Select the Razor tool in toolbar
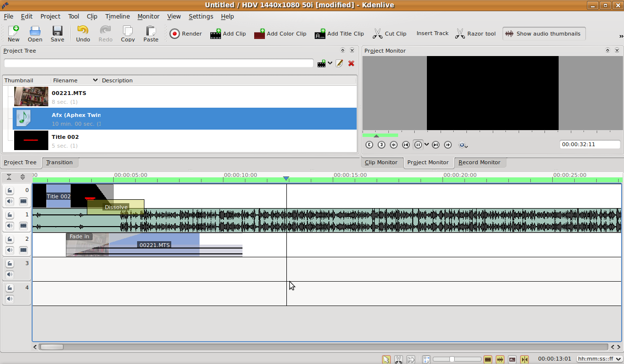Viewport: 624px width, 364px height. 475,34
